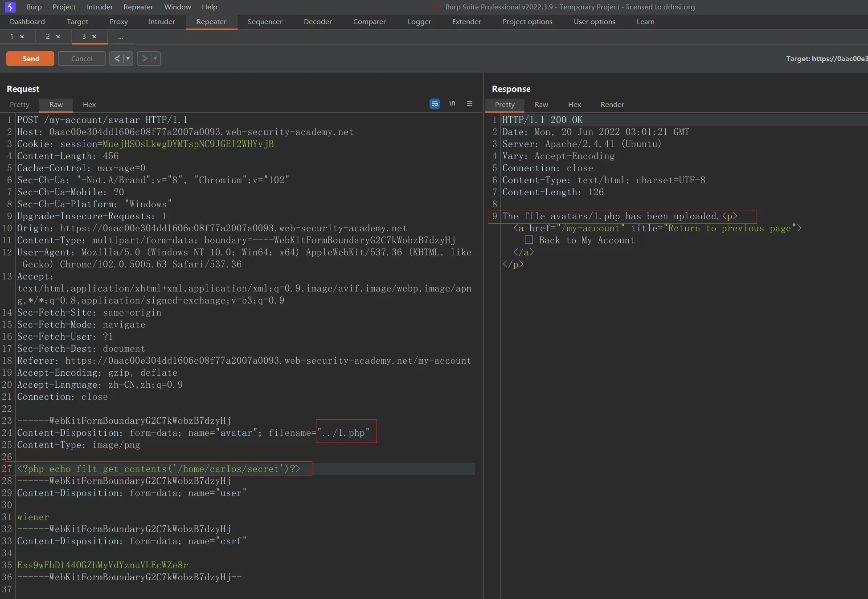Viewport: 868px width, 599px height.
Task: Open the Decoder tool tab
Action: pyautogui.click(x=317, y=22)
